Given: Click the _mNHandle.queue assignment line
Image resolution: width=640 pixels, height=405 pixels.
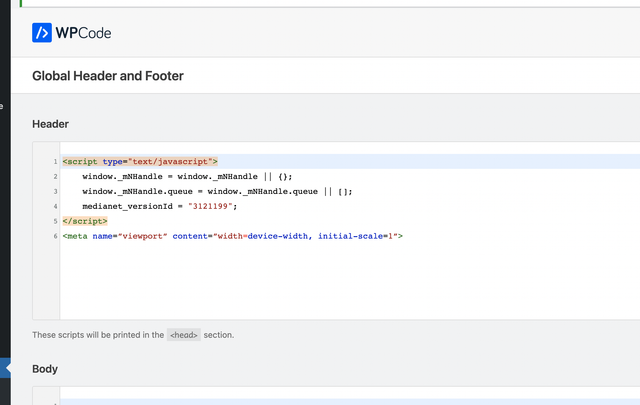Looking at the screenshot, I should (x=217, y=191).
